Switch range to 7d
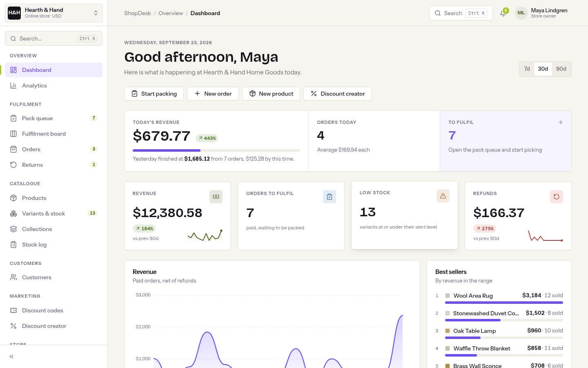This screenshot has width=588, height=368. (x=527, y=69)
